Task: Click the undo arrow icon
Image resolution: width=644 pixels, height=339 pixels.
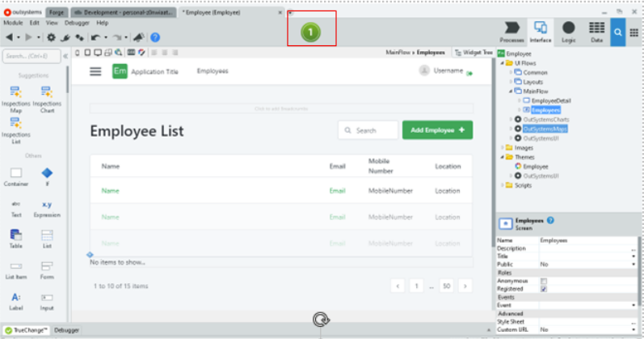Action: [95, 37]
